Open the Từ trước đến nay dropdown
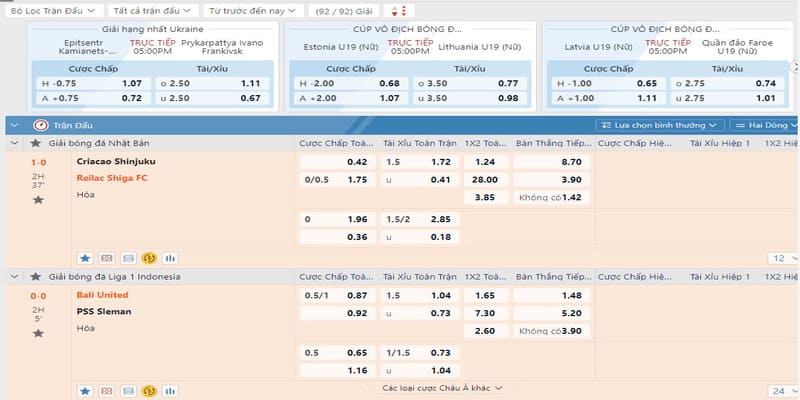The width and height of the screenshot is (800, 400). click(253, 11)
